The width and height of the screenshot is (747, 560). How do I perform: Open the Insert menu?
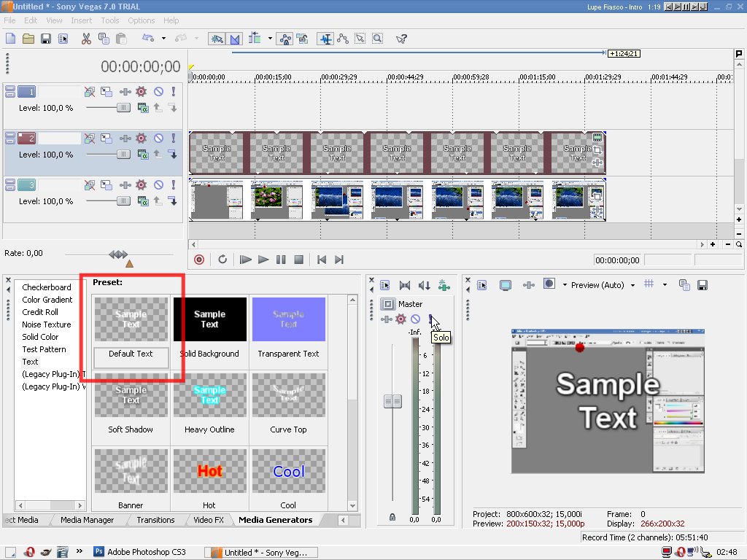82,20
